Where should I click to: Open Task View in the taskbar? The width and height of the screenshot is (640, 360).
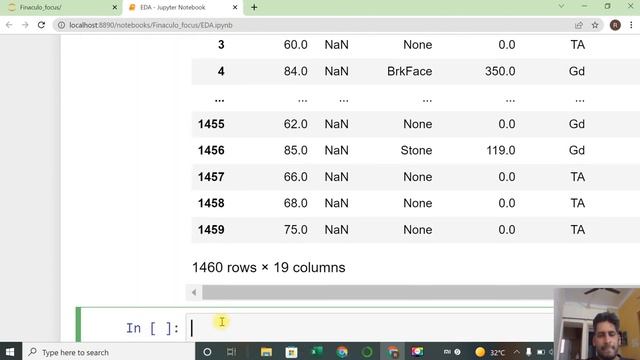point(231,352)
